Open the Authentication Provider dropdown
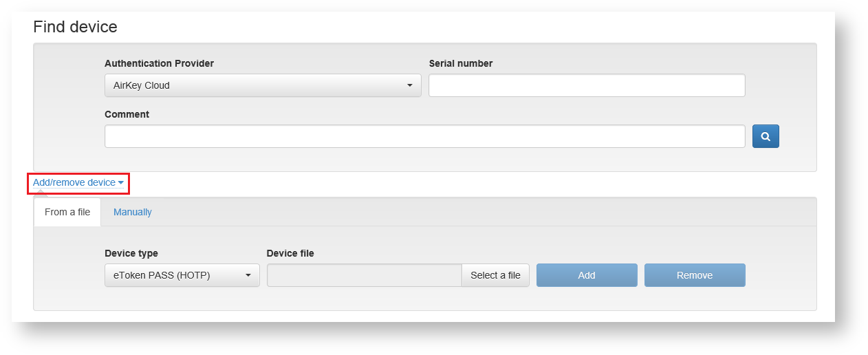 262,85
